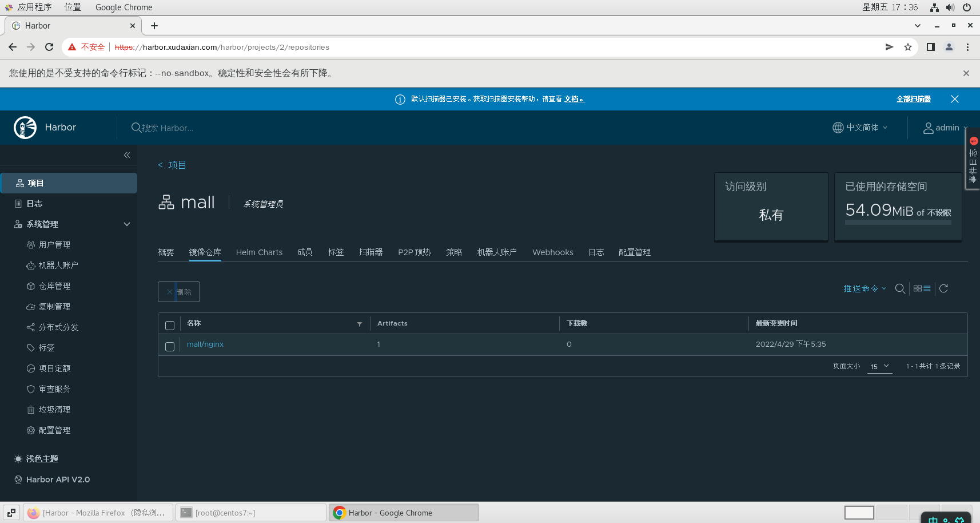Open the Simplified Chinese language dropdown
Viewport: 980px width, 523px height.
point(861,128)
